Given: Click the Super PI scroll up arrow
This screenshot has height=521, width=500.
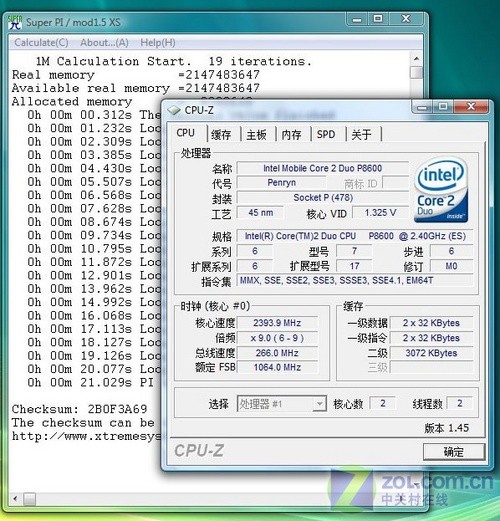Looking at the screenshot, I should pos(416,59).
